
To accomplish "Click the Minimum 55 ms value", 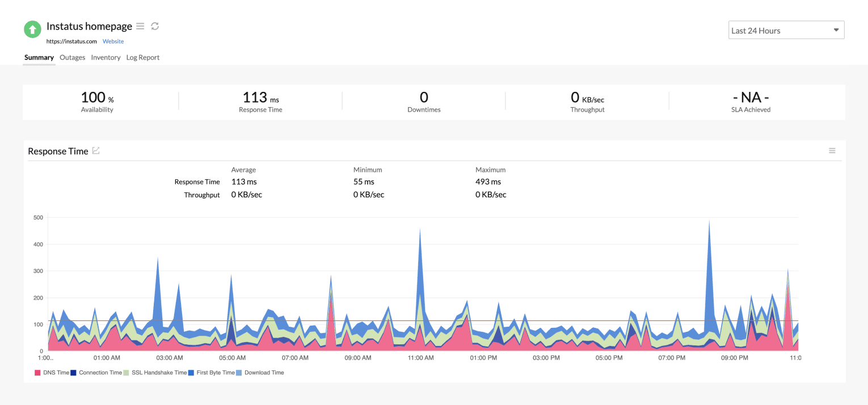I will (364, 182).
